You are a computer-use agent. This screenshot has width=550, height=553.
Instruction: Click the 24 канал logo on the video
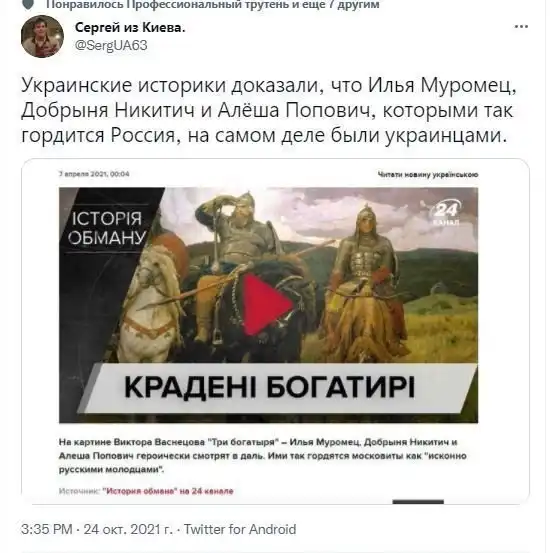coord(445,213)
